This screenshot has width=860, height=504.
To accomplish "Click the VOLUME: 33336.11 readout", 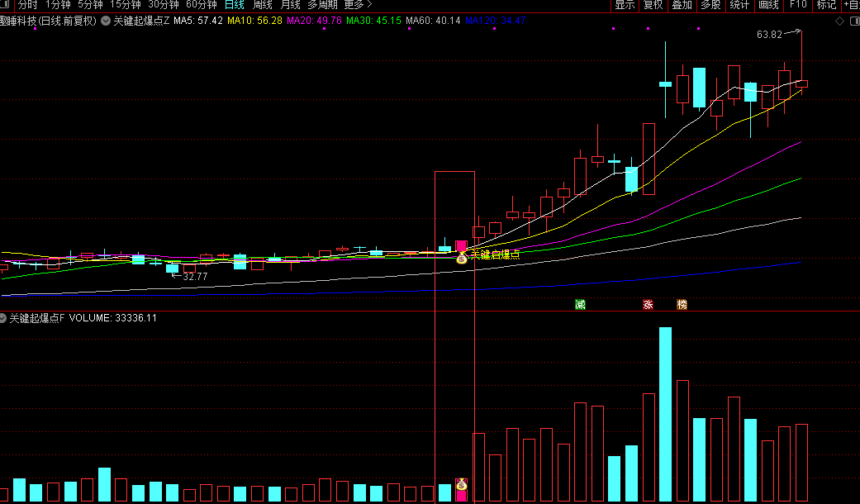I will [113, 318].
